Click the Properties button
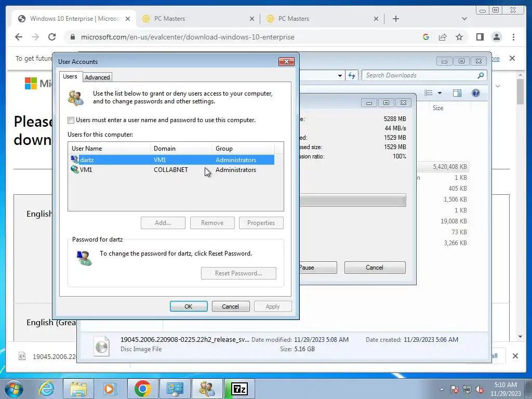 pos(261,223)
